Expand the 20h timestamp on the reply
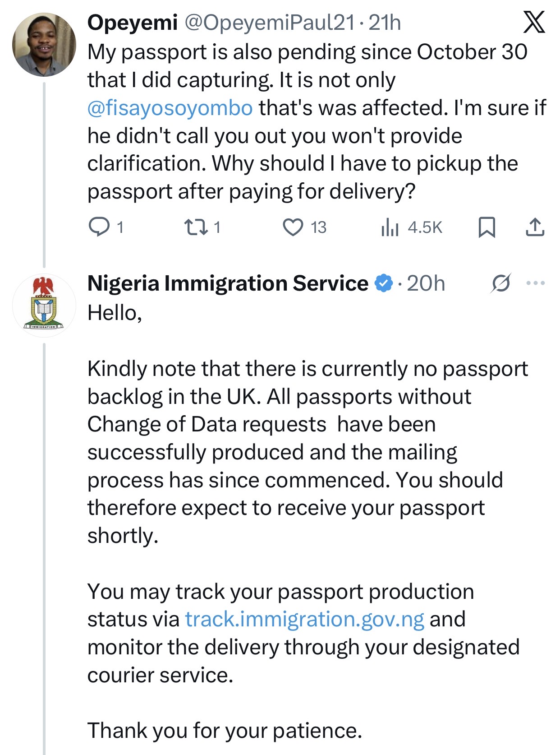 click(x=427, y=283)
